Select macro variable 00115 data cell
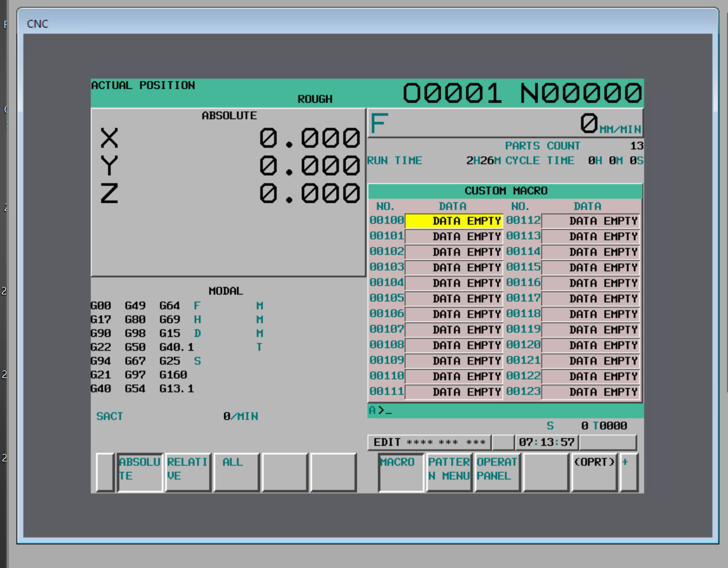Viewport: 728px width, 568px height. (x=591, y=268)
